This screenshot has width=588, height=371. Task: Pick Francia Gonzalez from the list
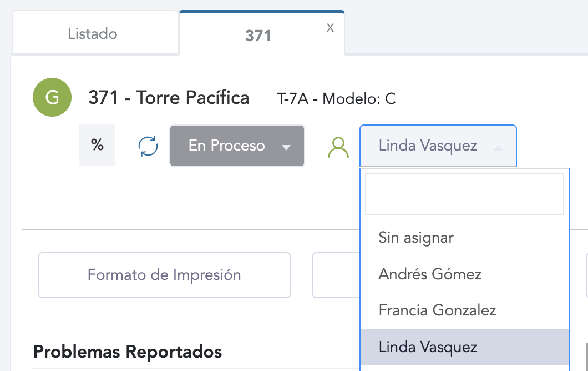pyautogui.click(x=437, y=310)
